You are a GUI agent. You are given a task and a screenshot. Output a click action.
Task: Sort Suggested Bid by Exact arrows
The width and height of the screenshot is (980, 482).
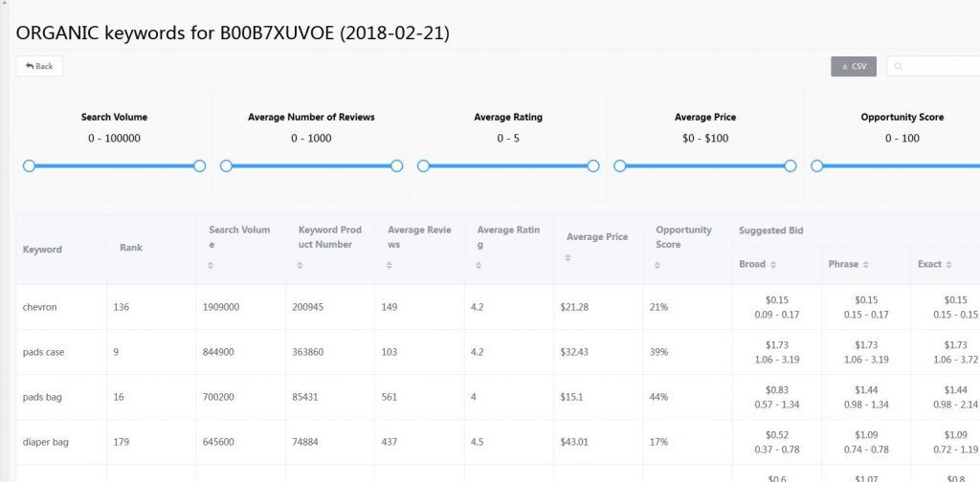949,264
